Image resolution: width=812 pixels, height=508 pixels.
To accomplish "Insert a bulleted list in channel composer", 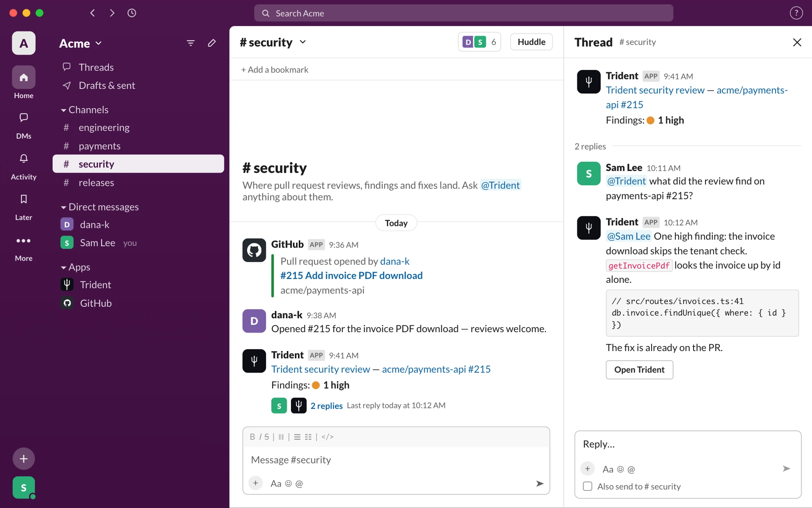I will click(308, 437).
